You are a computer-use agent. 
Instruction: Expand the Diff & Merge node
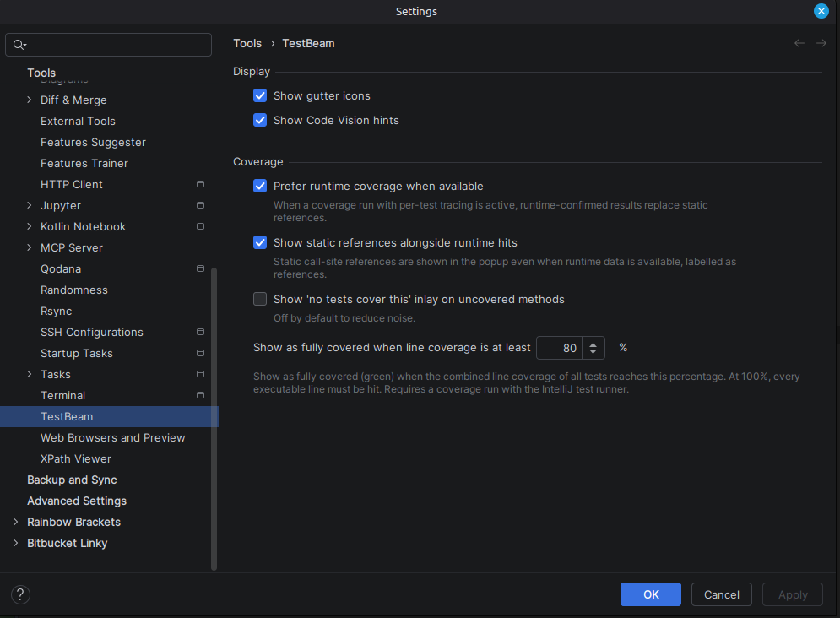(x=30, y=100)
